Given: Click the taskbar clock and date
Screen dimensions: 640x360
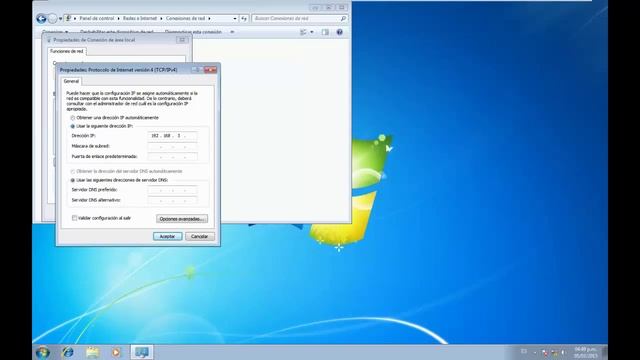Looking at the screenshot, I should point(585,353).
